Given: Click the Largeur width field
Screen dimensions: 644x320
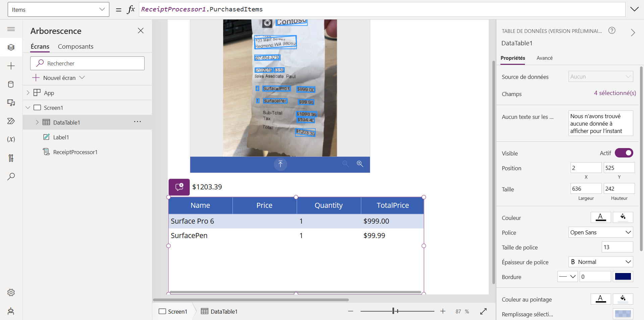Looking at the screenshot, I should point(586,188).
